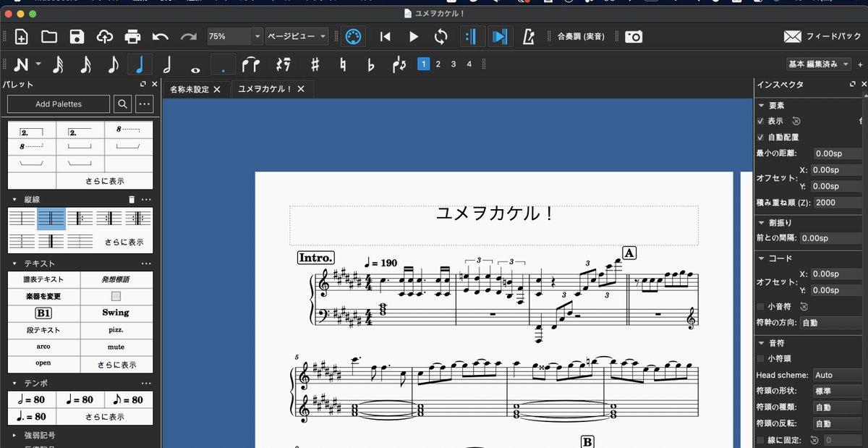
Task: Create a new score with the new-file icon
Action: pyautogui.click(x=22, y=37)
